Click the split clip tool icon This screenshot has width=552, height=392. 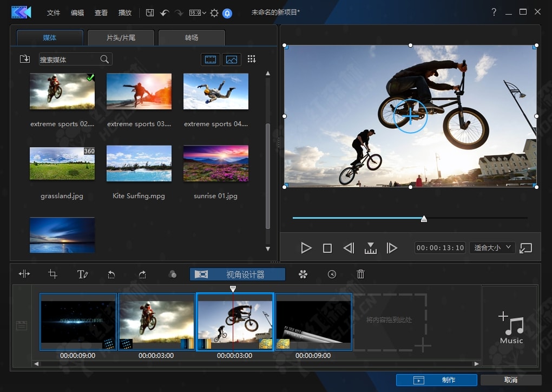[x=24, y=275]
